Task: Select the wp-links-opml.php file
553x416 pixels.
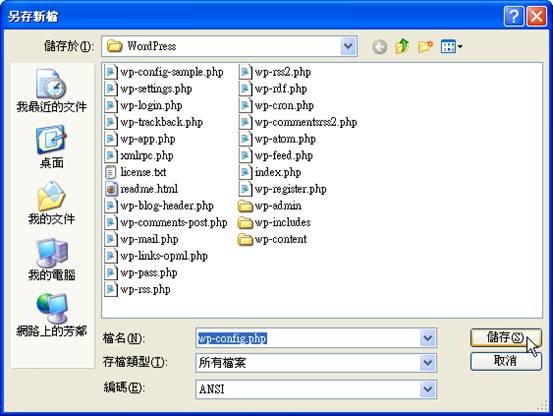Action: pos(156,256)
